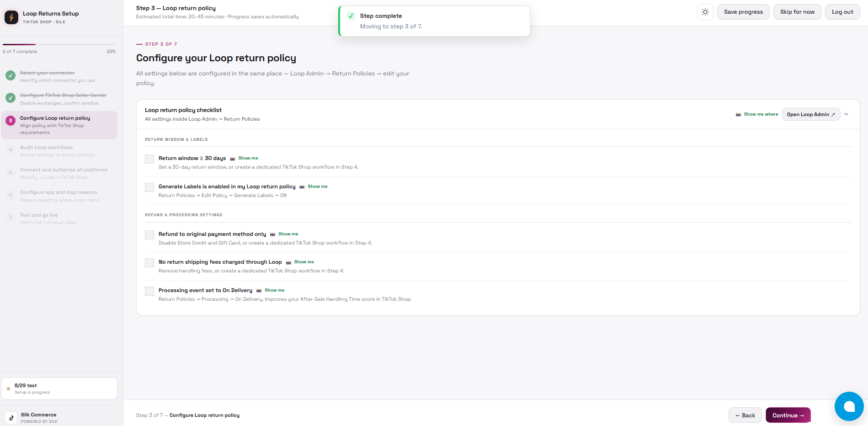Toggle the light/dark theme sun icon
The image size is (868, 426).
705,12
